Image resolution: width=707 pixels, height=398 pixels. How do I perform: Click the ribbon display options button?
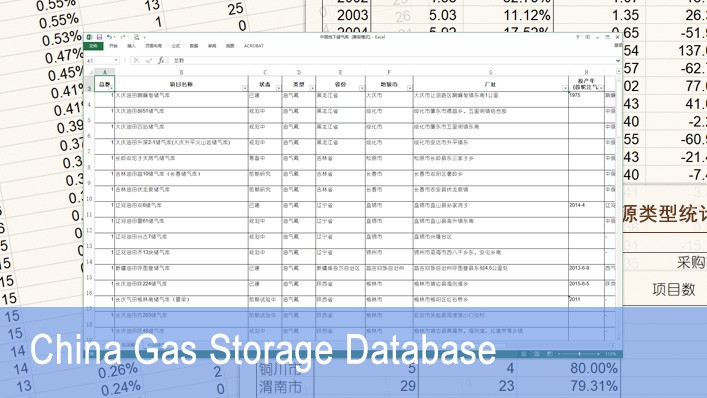point(588,37)
